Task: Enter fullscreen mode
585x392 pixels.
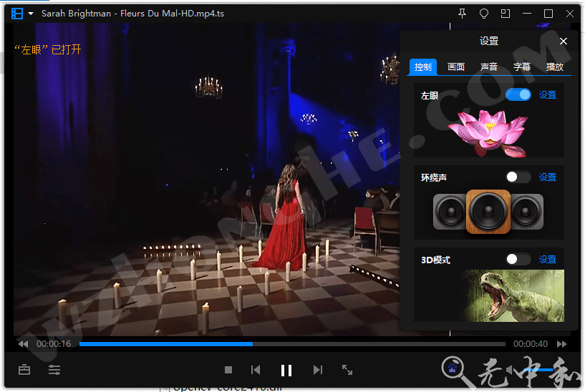Action: point(347,370)
